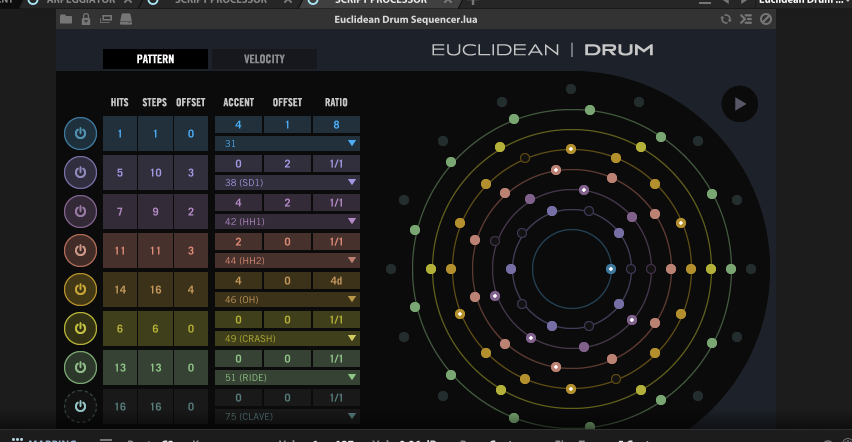Switch to the VELOCITY tab

264,59
